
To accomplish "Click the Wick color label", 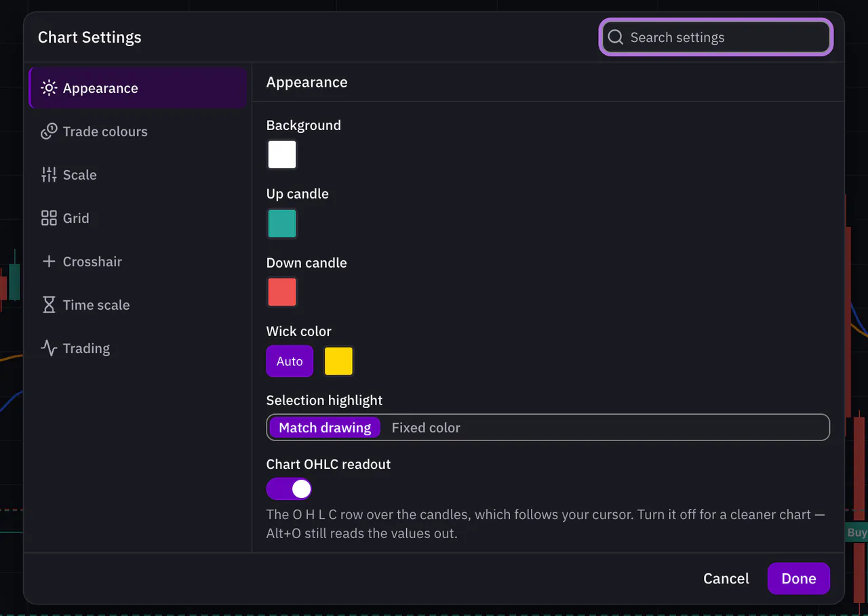I will pos(298,331).
